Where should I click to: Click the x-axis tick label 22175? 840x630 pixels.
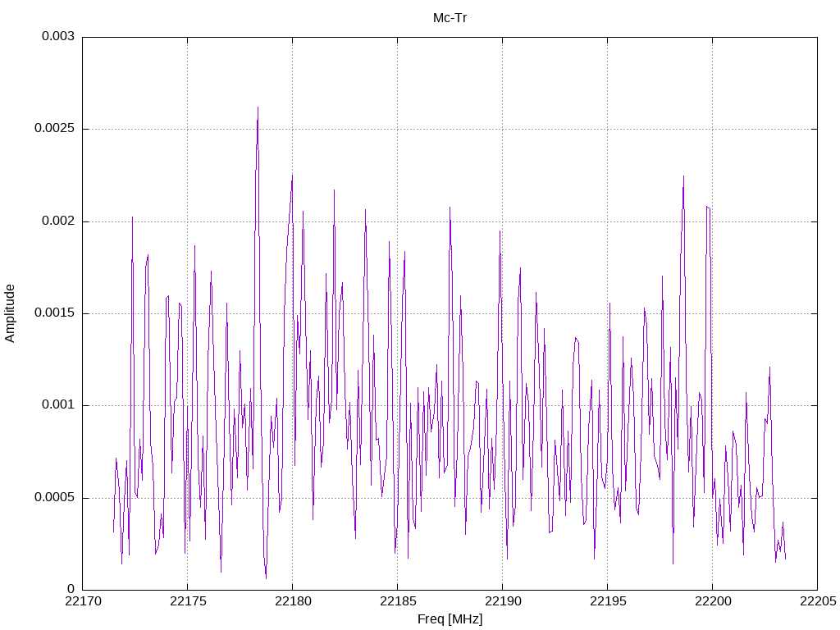(188, 601)
